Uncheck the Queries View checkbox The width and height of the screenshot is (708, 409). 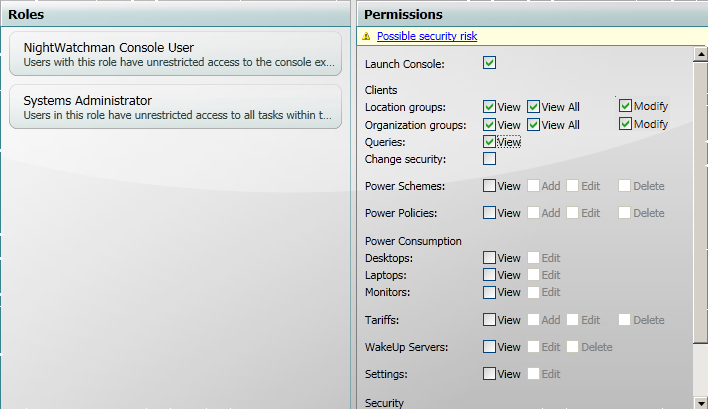[x=489, y=142]
